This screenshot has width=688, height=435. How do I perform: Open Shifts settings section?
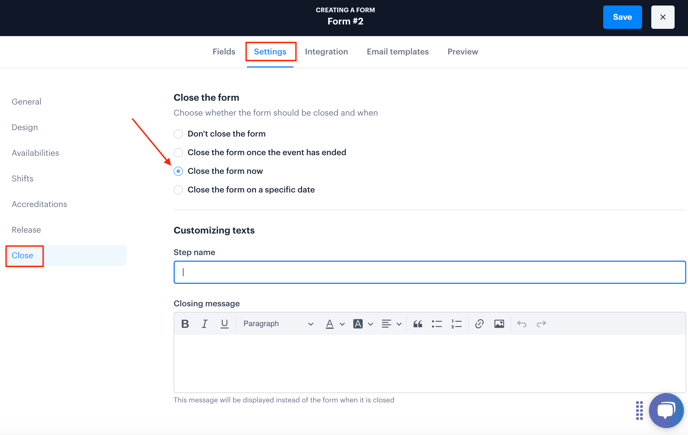tap(22, 179)
